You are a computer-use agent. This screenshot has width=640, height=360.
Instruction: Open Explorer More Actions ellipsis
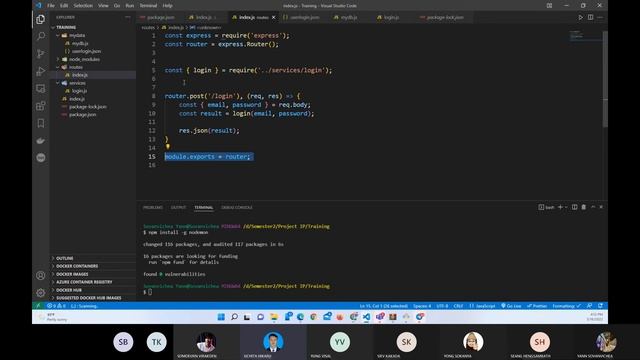pyautogui.click(x=128, y=17)
